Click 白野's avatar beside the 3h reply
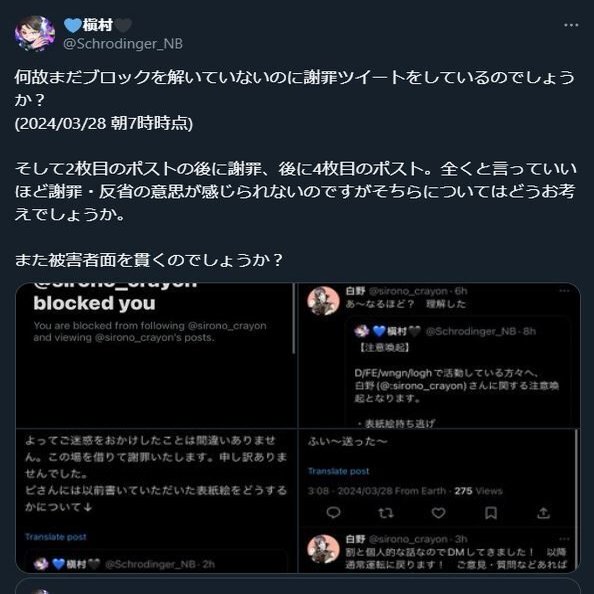The image size is (594, 594). point(323,550)
